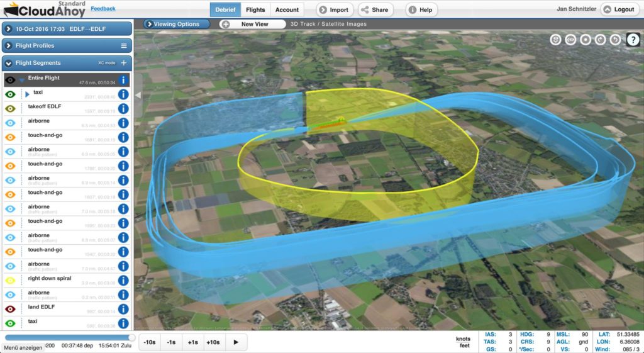Click the flight timeline slider handle

131,339
